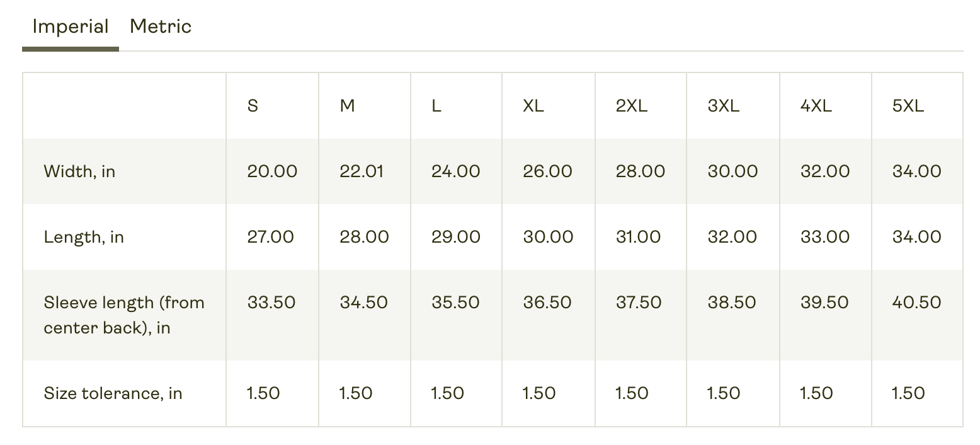Select the L size column header
This screenshot has height=445, width=980.
[436, 106]
